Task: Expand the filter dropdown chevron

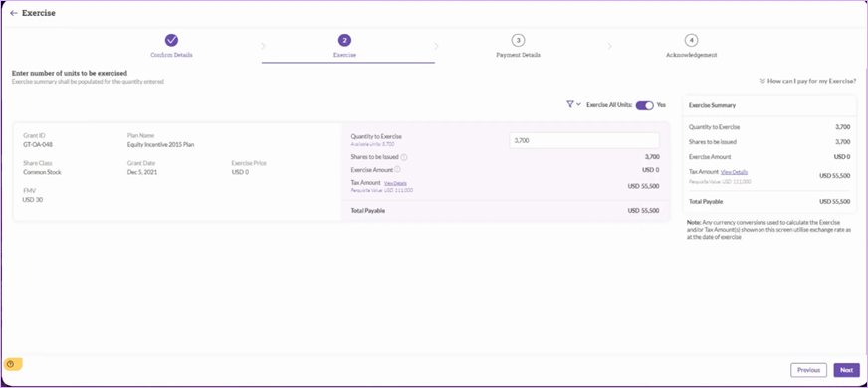Action: (578, 104)
